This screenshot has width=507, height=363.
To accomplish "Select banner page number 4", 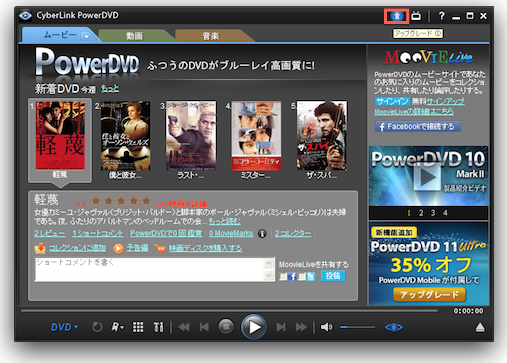I will [x=445, y=213].
